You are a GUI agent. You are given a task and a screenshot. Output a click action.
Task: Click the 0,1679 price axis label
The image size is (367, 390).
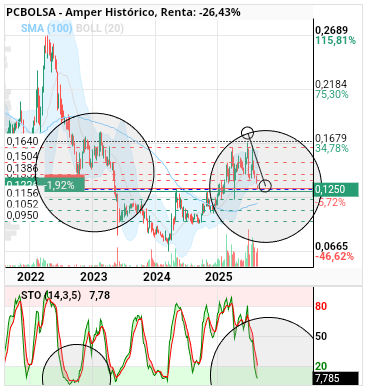click(x=331, y=138)
